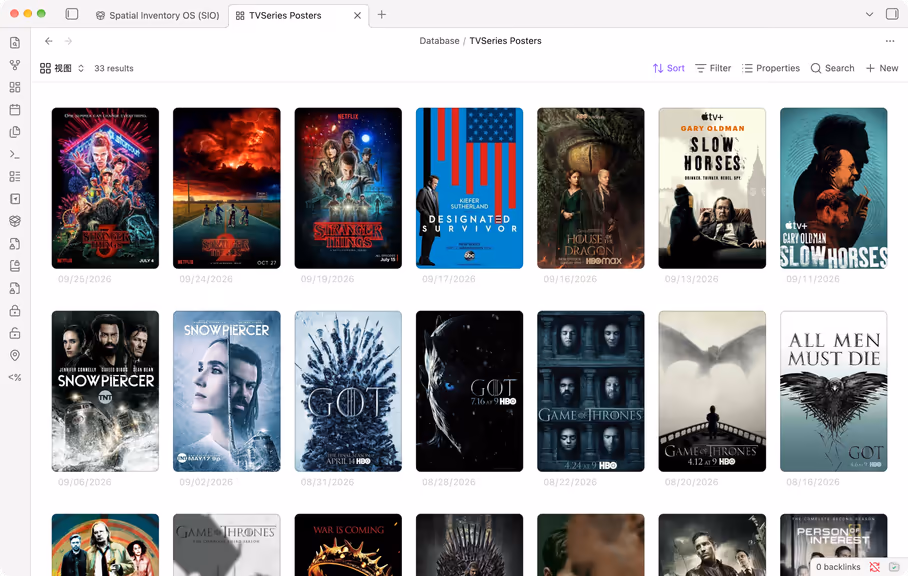
Task: Open the Filter options
Action: point(713,68)
